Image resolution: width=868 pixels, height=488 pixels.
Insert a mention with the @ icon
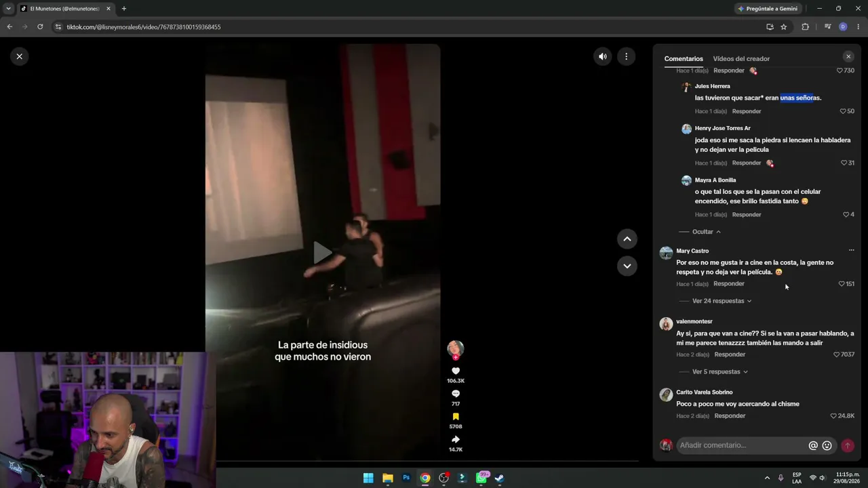[813, 445]
